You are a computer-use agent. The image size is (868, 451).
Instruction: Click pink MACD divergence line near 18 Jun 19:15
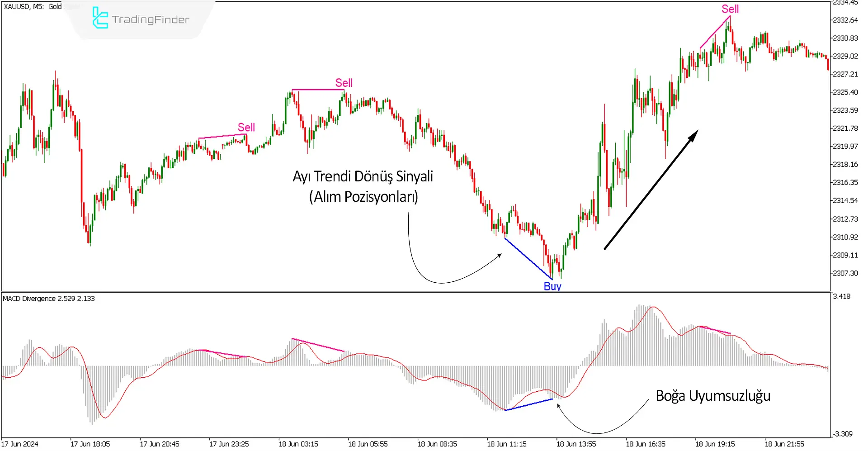coord(715,330)
